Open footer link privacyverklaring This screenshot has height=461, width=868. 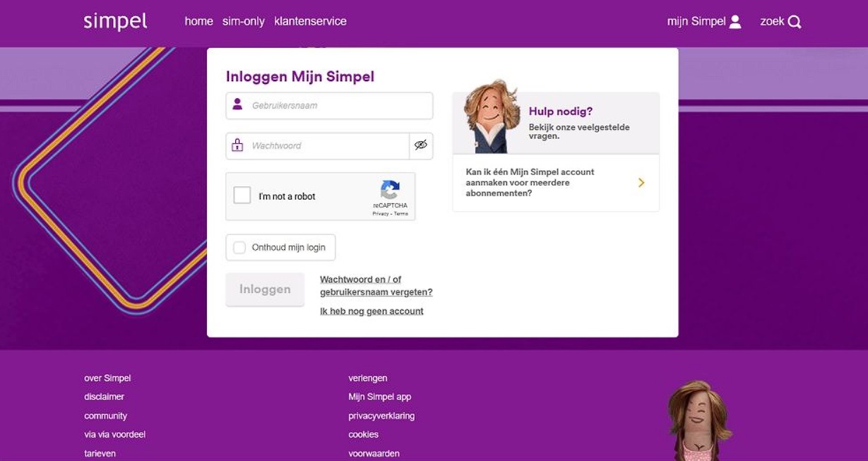(x=381, y=416)
